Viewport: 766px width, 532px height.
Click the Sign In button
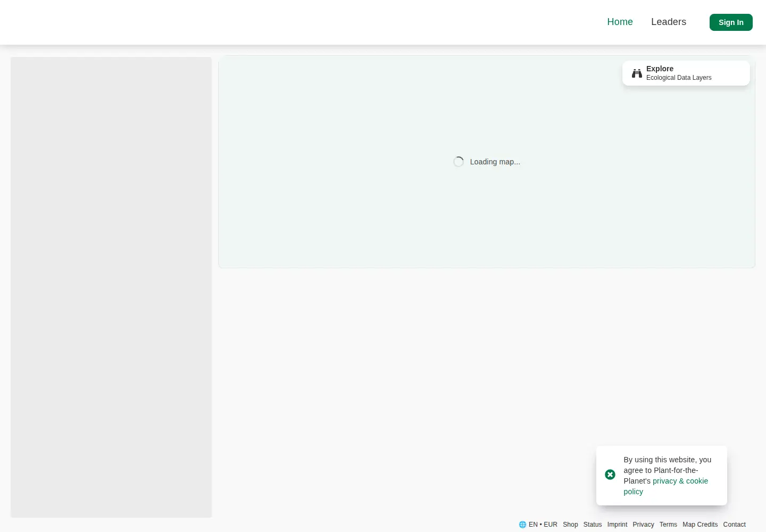coord(731,22)
